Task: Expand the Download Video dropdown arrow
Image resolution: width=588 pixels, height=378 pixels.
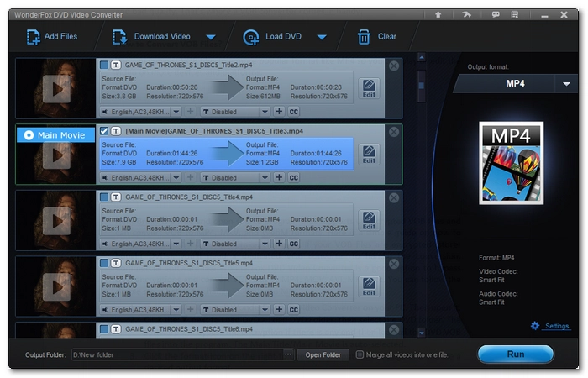Action: [211, 37]
